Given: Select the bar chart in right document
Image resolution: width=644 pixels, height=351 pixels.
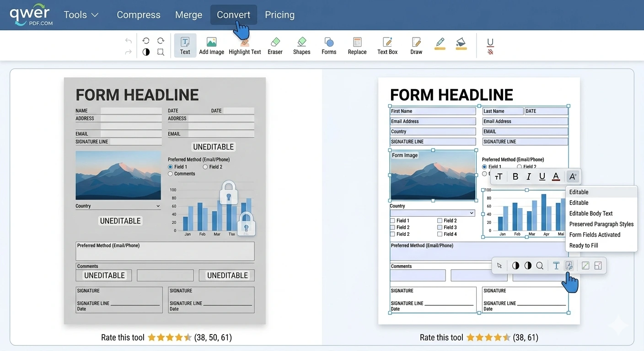Looking at the screenshot, I should click(x=526, y=213).
